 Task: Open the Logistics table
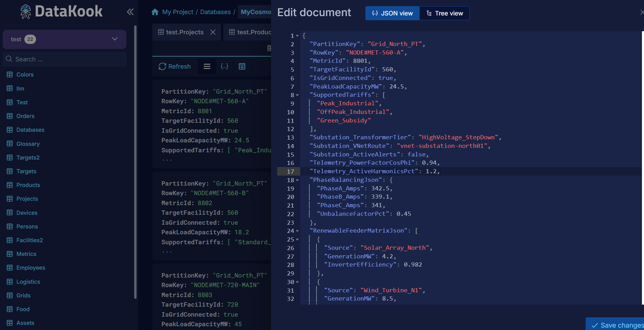[28, 282]
